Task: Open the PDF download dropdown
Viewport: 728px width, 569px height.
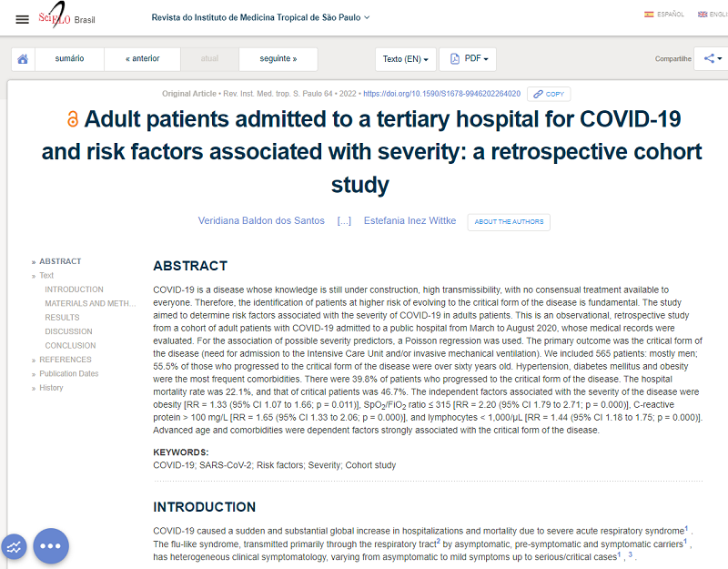Action: 468,59
